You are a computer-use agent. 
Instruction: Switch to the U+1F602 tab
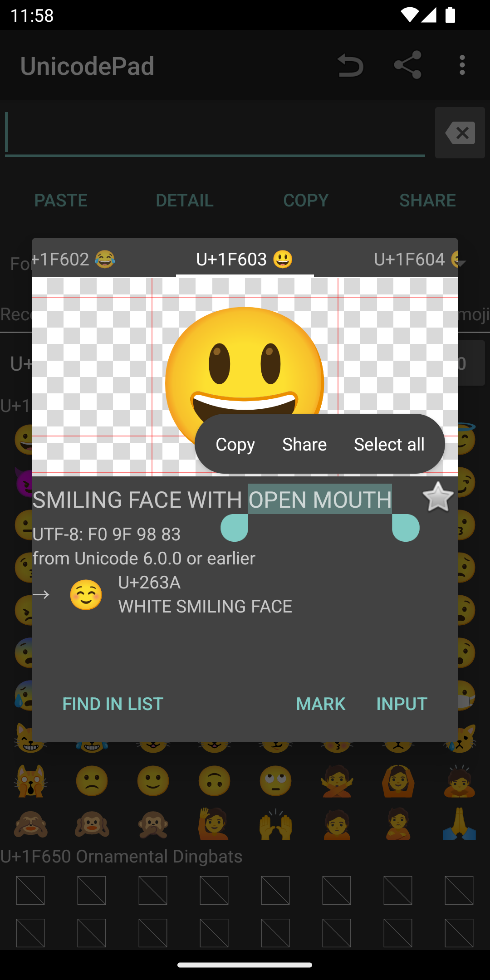[x=73, y=259]
